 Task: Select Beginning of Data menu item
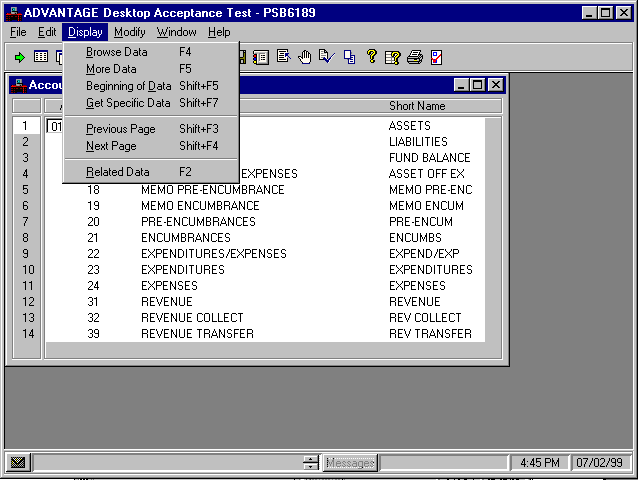coord(151,86)
